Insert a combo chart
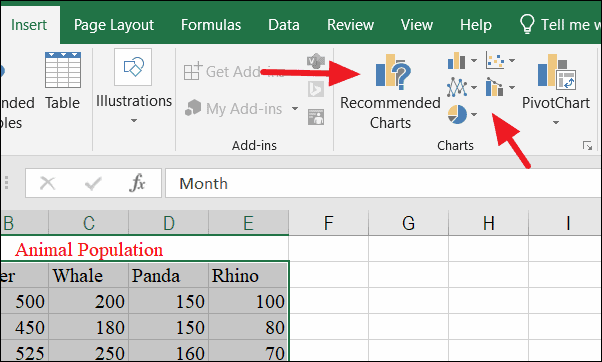The width and height of the screenshot is (602, 362). (x=494, y=87)
